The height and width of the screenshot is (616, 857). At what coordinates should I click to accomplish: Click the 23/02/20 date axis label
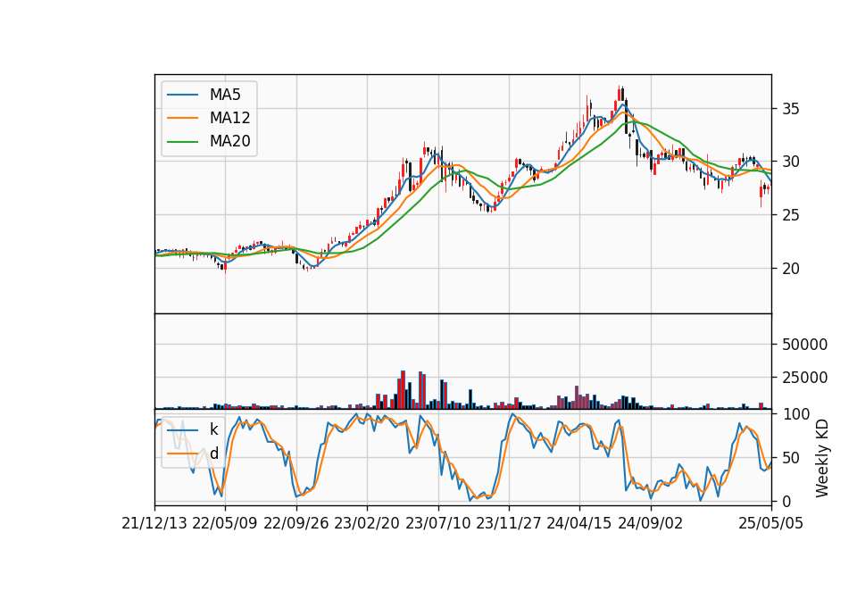[367, 524]
